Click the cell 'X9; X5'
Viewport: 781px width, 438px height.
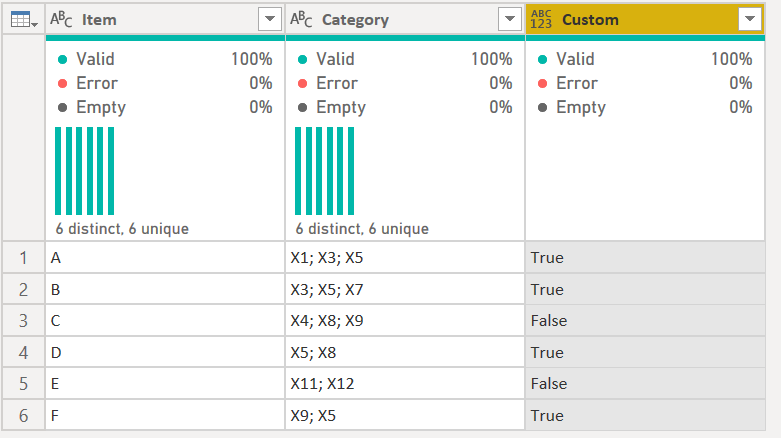[405, 415]
